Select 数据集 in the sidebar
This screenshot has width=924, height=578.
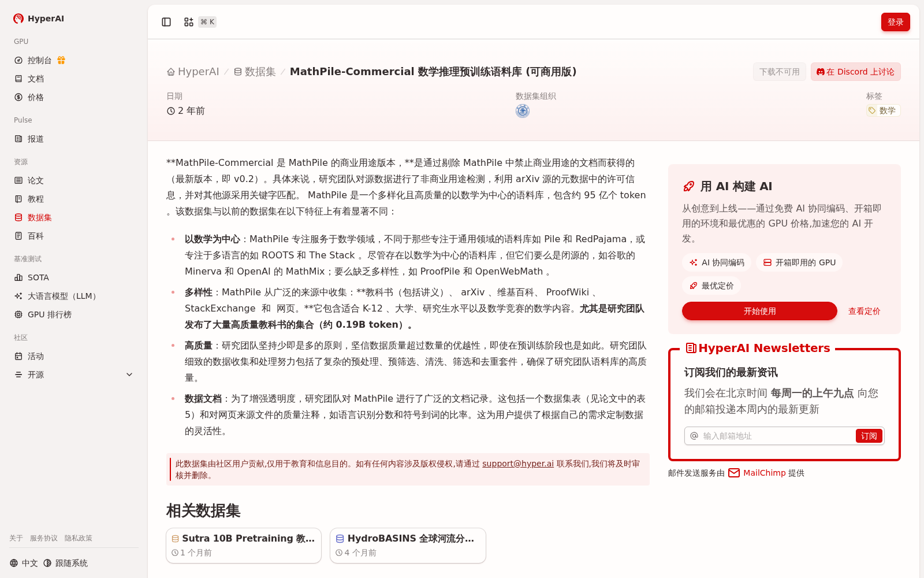[39, 217]
